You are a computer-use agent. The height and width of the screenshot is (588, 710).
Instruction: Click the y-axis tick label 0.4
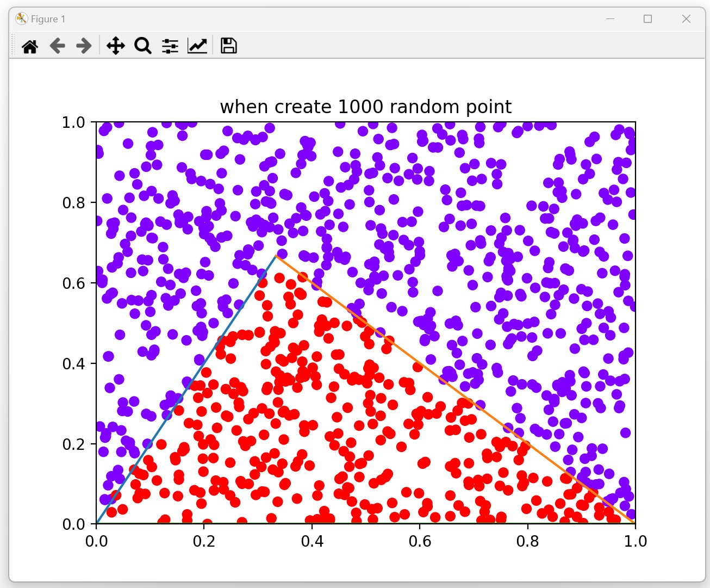click(74, 363)
